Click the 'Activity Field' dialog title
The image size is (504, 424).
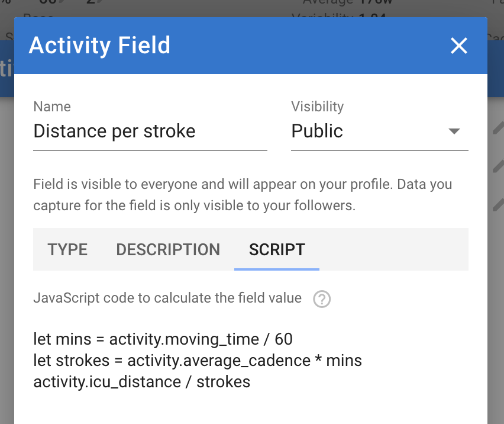pos(99,46)
